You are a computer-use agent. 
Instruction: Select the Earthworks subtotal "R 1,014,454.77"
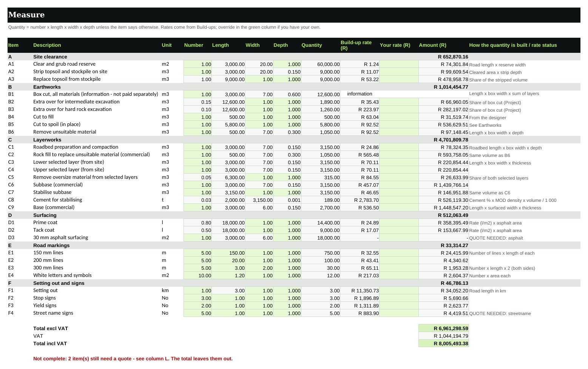coord(451,87)
